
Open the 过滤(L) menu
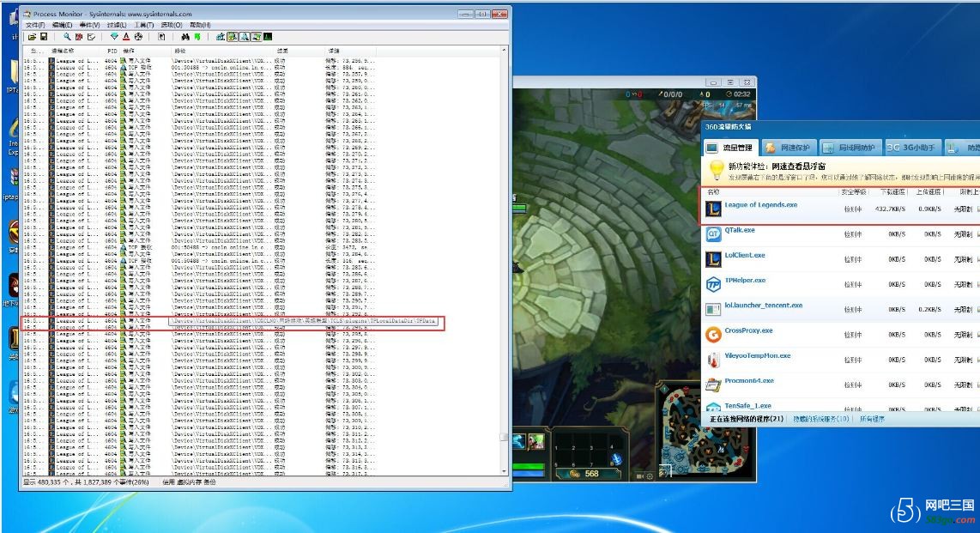pyautogui.click(x=117, y=25)
